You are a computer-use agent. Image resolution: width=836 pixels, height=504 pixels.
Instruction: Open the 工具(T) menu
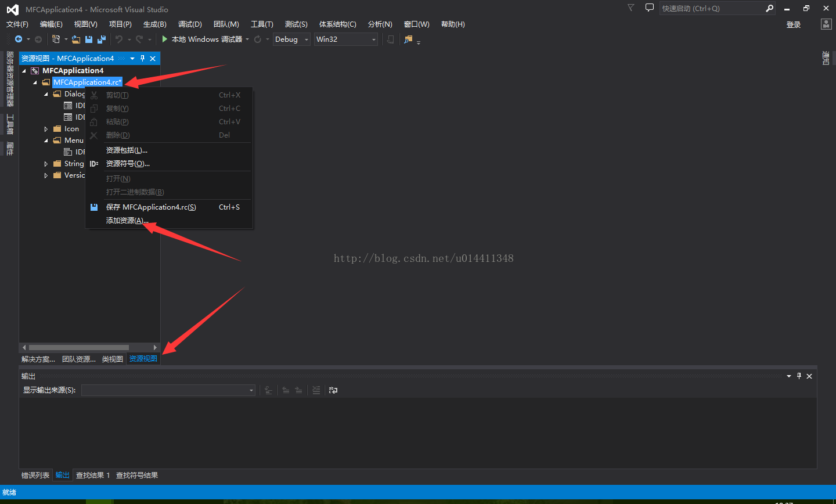click(x=262, y=24)
